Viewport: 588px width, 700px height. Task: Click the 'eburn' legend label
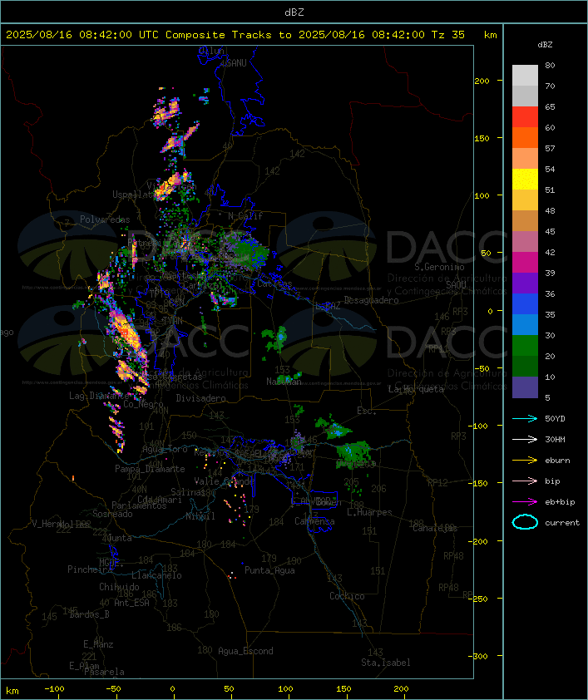point(557,461)
